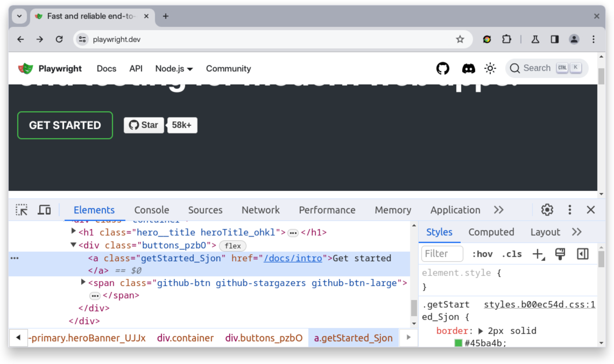Scroll the Elements panel breadcrumb left

click(x=17, y=338)
